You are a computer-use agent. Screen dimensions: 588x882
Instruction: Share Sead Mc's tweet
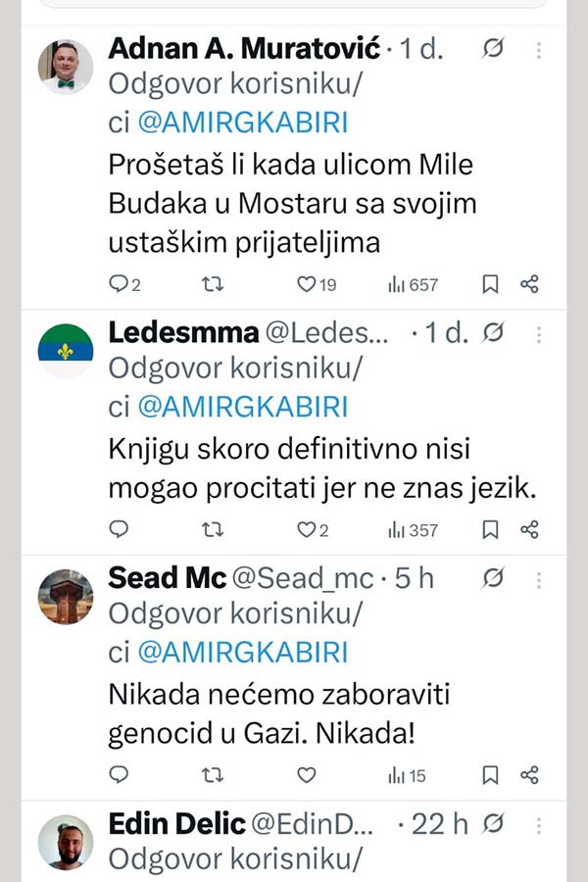(529, 775)
